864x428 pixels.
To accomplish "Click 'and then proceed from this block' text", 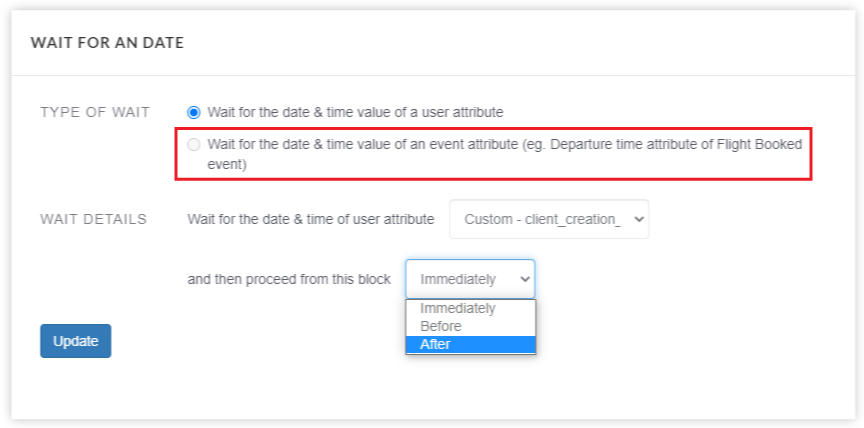I will tap(289, 279).
